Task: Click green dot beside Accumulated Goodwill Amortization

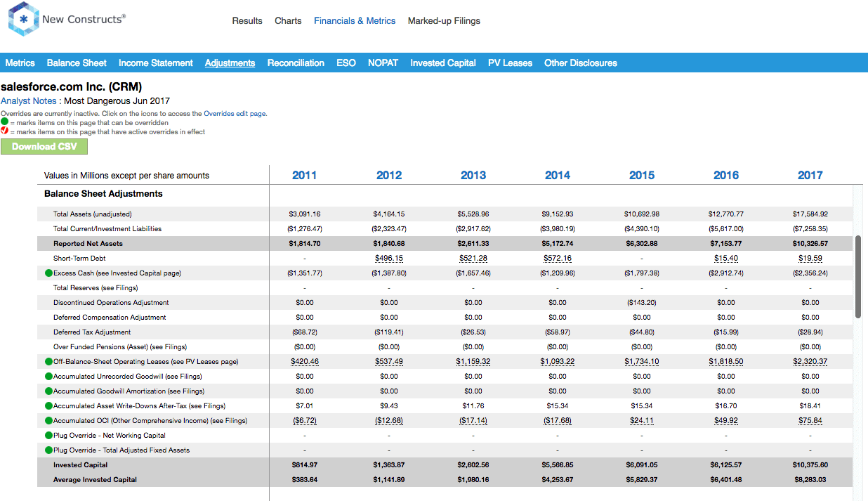Action: click(48, 391)
